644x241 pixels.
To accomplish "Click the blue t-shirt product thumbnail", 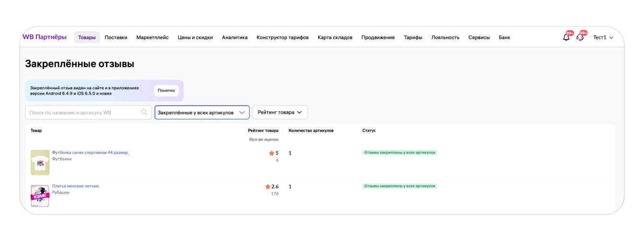I will coord(40,162).
